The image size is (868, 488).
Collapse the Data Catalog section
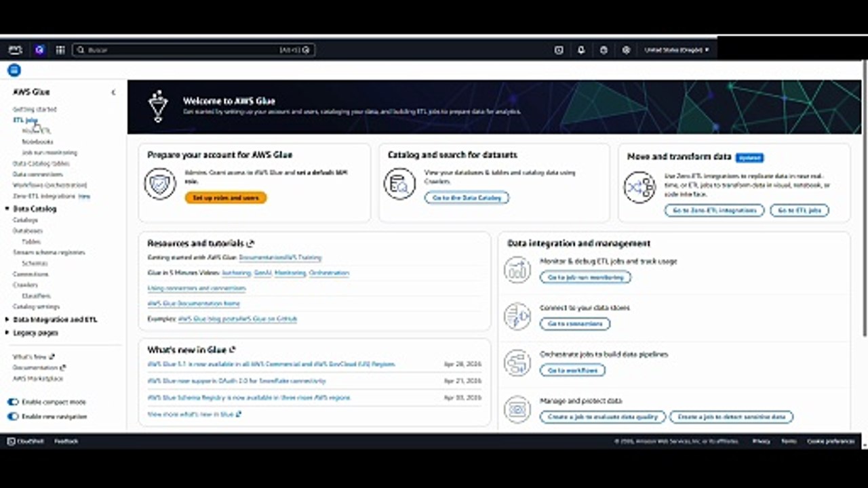7,209
